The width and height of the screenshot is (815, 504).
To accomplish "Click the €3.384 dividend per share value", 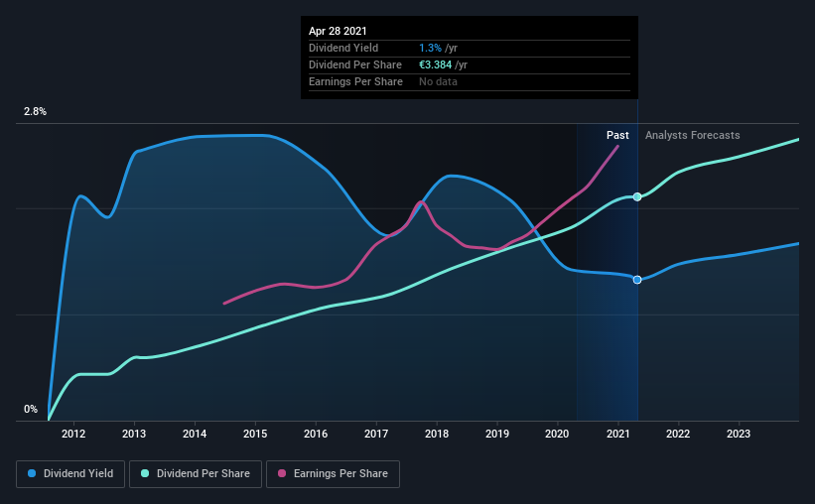I will (x=436, y=64).
